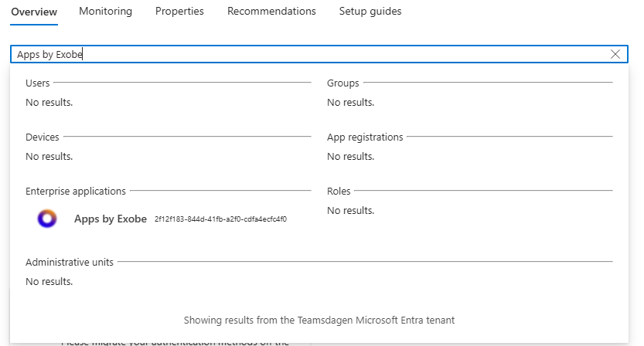The image size is (644, 346).
Task: Select the Recommendations tab
Action: [271, 11]
